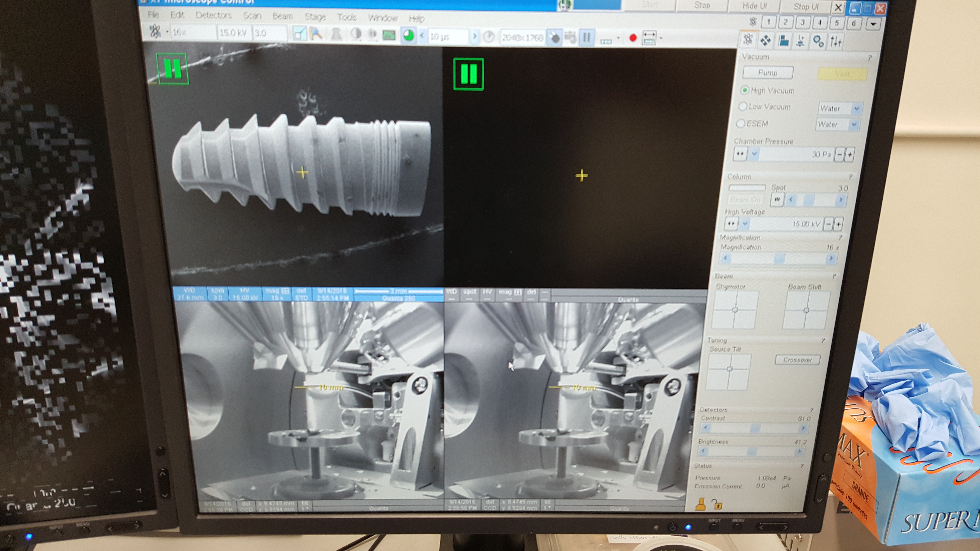Expand the user page list arrow
This screenshot has width=980, height=551.
pos(874,24)
